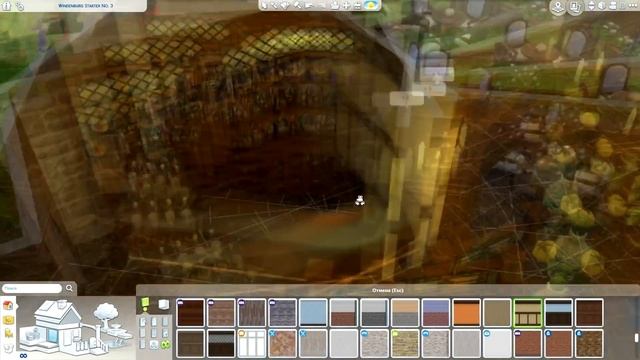Pick the solid light blue wall swatch
This screenshot has width=640, height=360.
point(313,313)
